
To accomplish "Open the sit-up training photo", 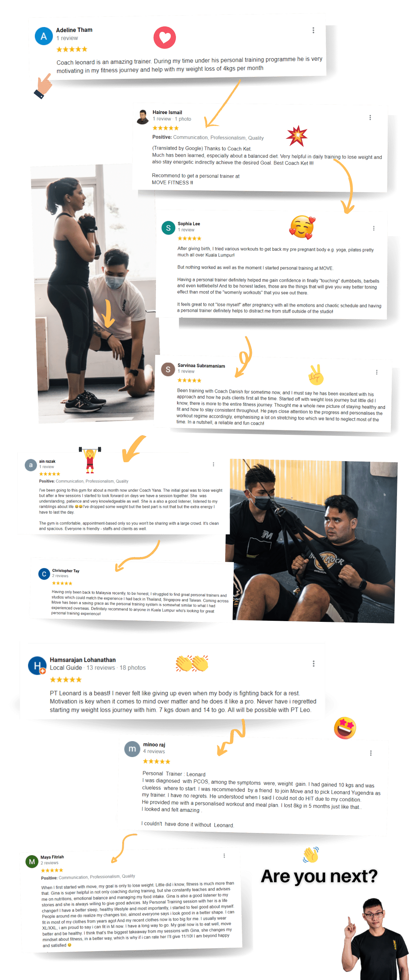I will pyautogui.click(x=311, y=541).
